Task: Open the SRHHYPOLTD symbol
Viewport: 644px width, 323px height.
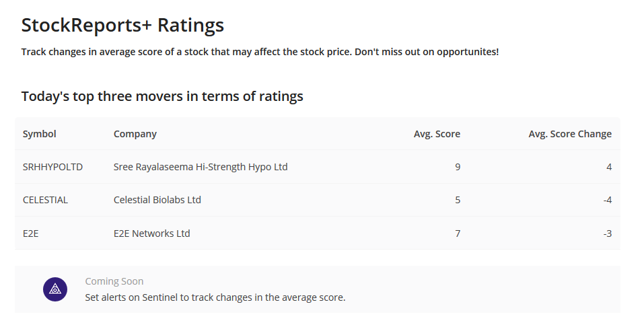Action: (52, 167)
